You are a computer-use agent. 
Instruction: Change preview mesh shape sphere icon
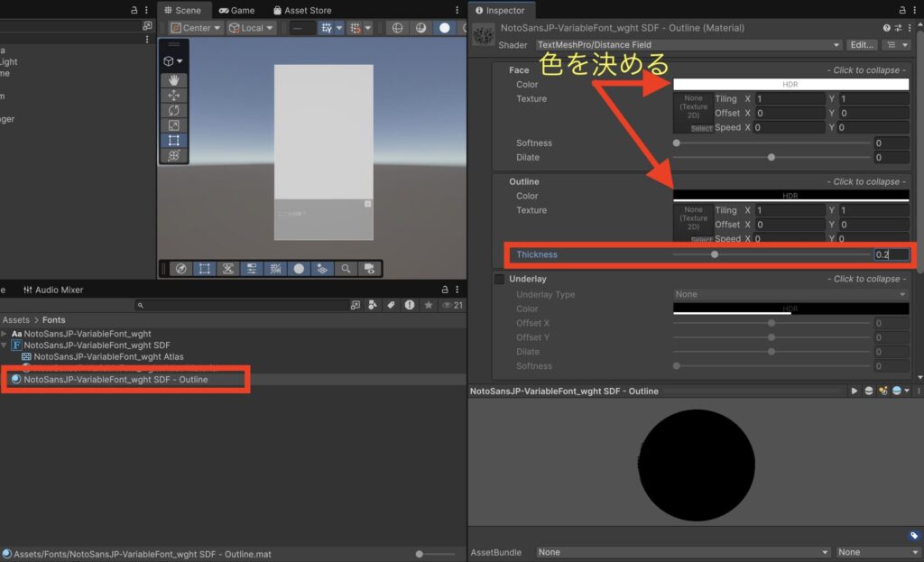click(869, 392)
